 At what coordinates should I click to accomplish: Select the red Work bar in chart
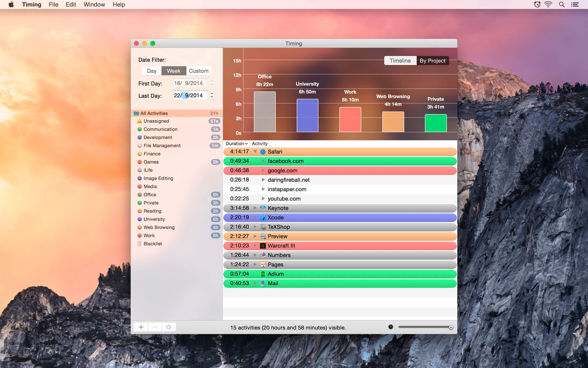pyautogui.click(x=350, y=120)
